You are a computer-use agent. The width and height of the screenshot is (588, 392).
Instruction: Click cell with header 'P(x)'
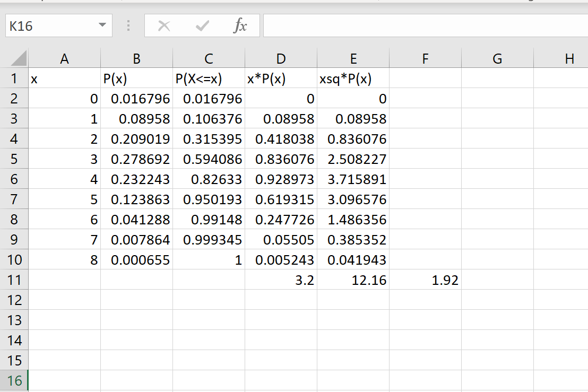(136, 79)
